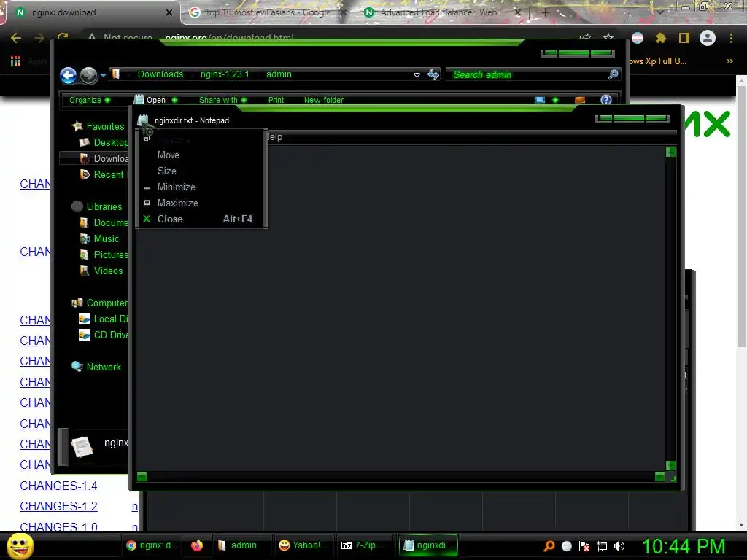Image resolution: width=747 pixels, height=560 pixels.
Task: Click the volume speaker tray icon
Action: (x=619, y=546)
